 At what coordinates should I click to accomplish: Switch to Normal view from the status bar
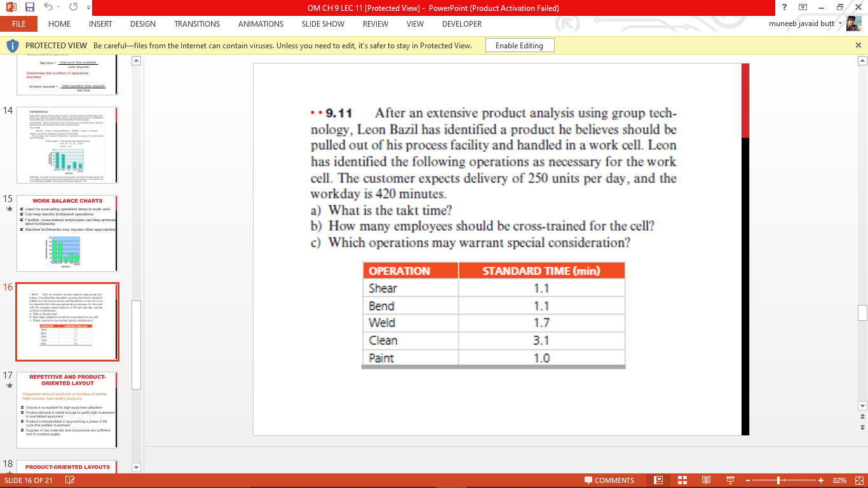pyautogui.click(x=658, y=480)
